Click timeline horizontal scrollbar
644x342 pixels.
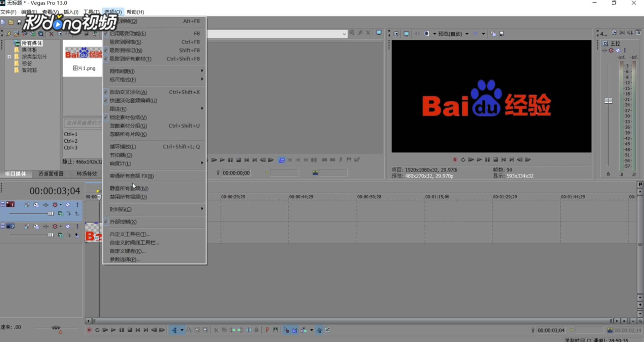pos(352,321)
